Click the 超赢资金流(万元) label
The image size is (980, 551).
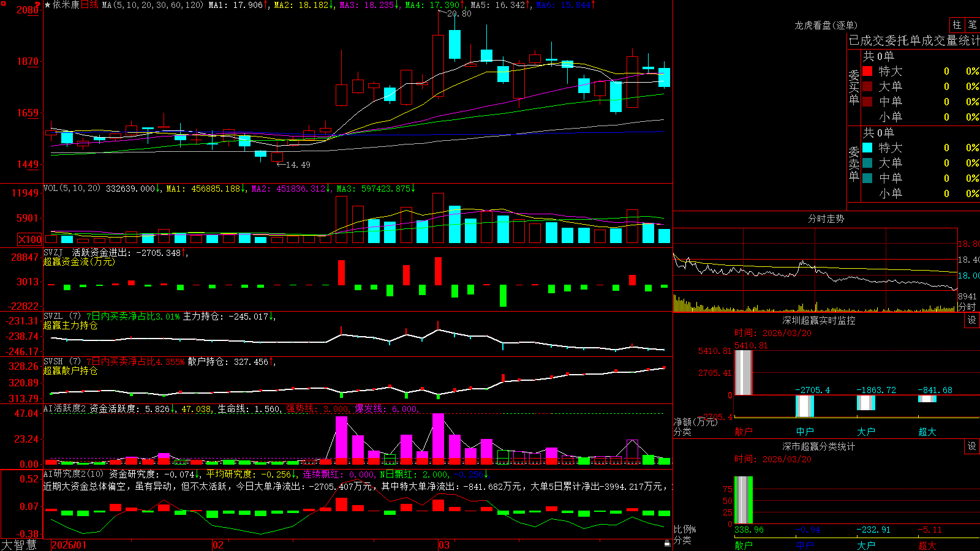79,261
